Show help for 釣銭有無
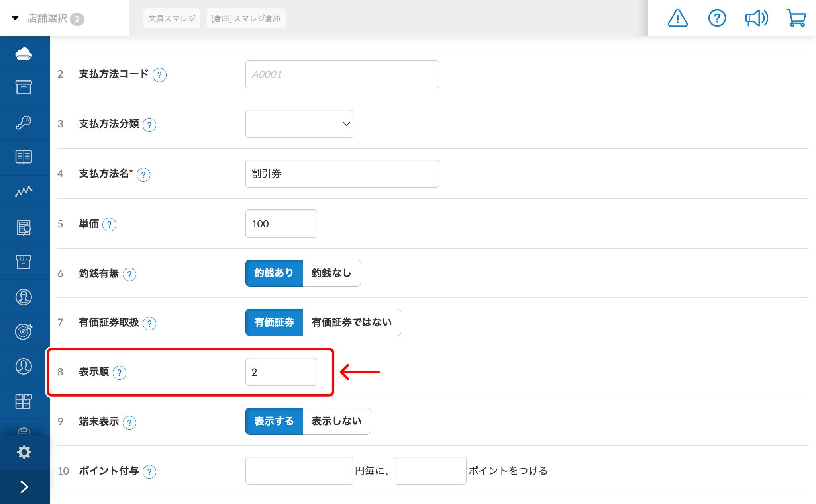 click(129, 274)
